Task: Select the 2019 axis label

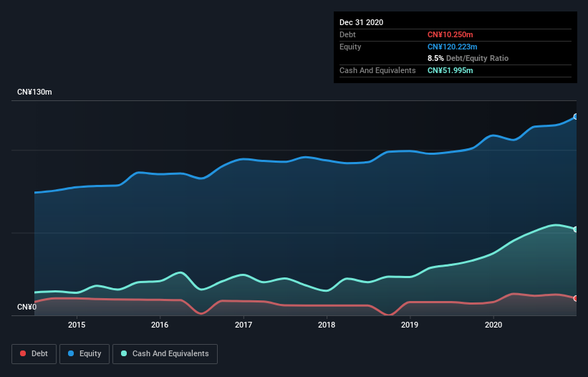Action: click(x=410, y=325)
